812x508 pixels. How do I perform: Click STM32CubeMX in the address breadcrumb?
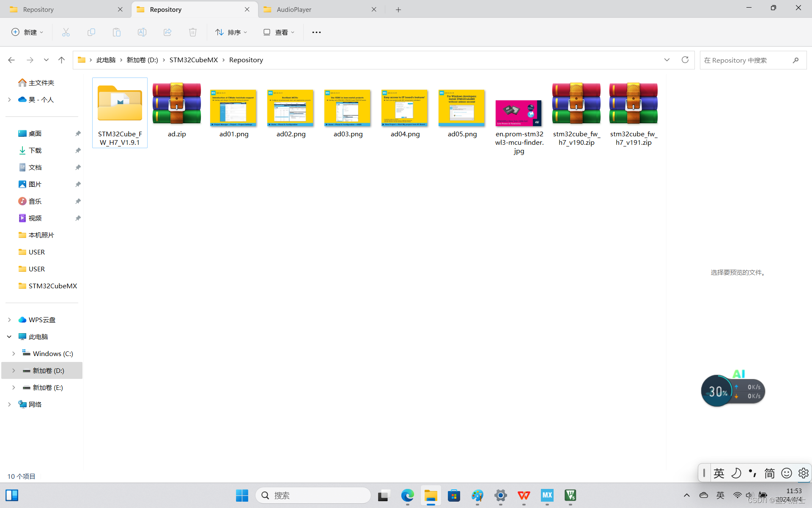[193, 60]
